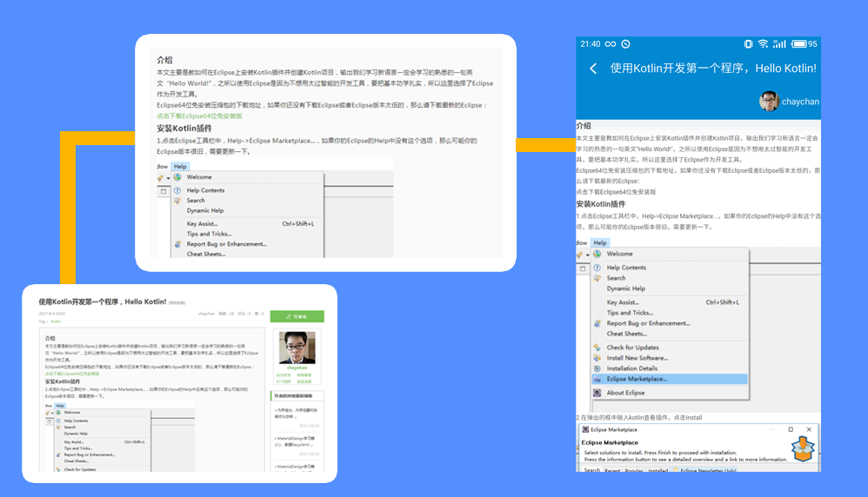Click the 安装Kotlin插件 heading in the middle panel

pos(184,129)
